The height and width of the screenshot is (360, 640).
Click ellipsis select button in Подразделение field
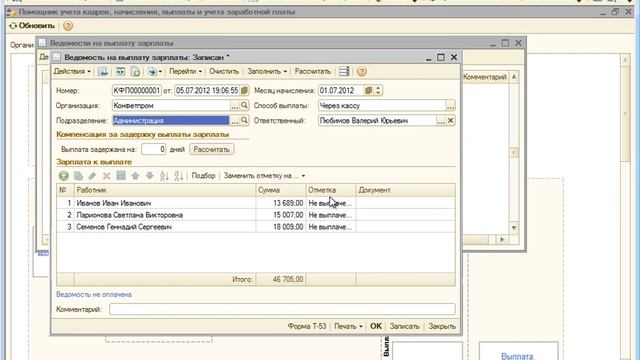click(235, 120)
